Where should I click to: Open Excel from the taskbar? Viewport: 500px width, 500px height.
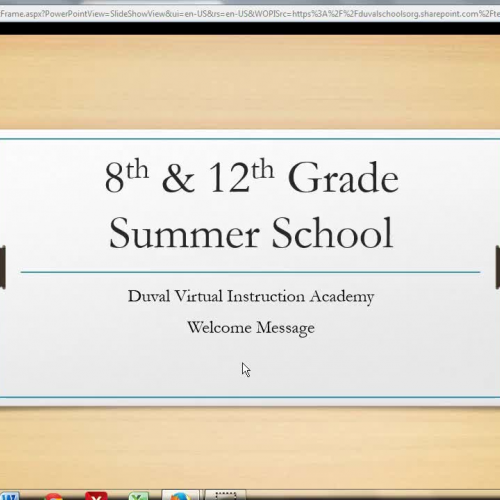138,496
